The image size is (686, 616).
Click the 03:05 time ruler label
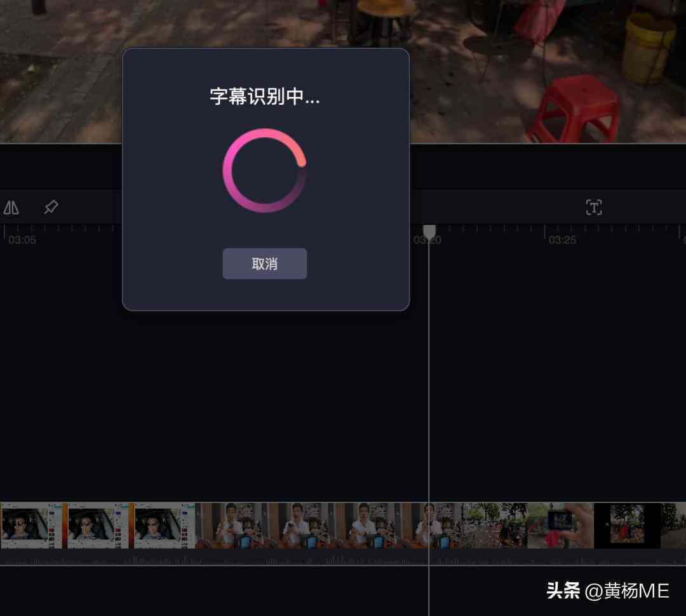coord(22,240)
